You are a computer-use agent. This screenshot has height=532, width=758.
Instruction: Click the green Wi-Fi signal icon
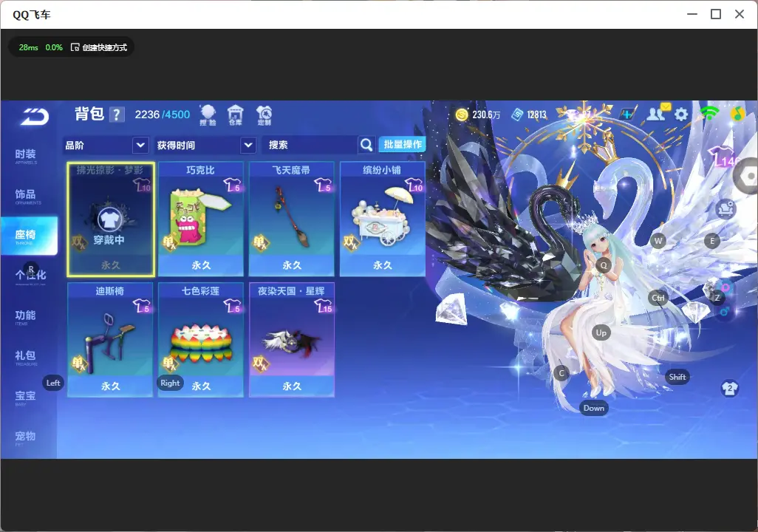[x=709, y=113]
